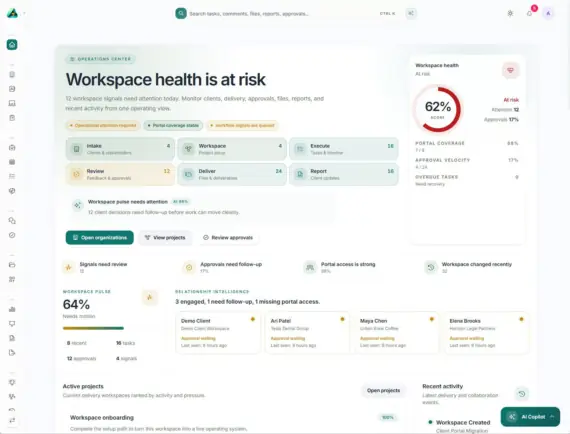The height and width of the screenshot is (434, 570).
Task: Click the search magnifier icon
Action: click(x=181, y=13)
